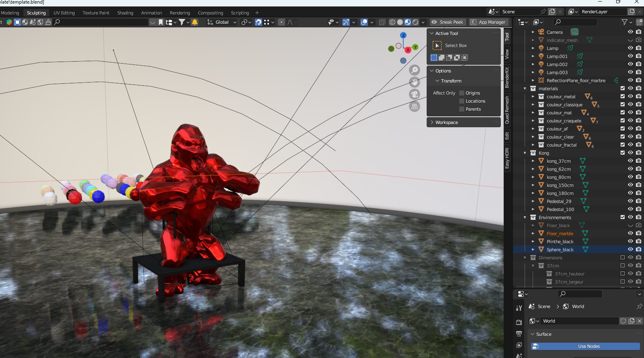Toggle viewport overlays icon
Viewport: 644px width, 358px height.
pyautogui.click(x=364, y=22)
